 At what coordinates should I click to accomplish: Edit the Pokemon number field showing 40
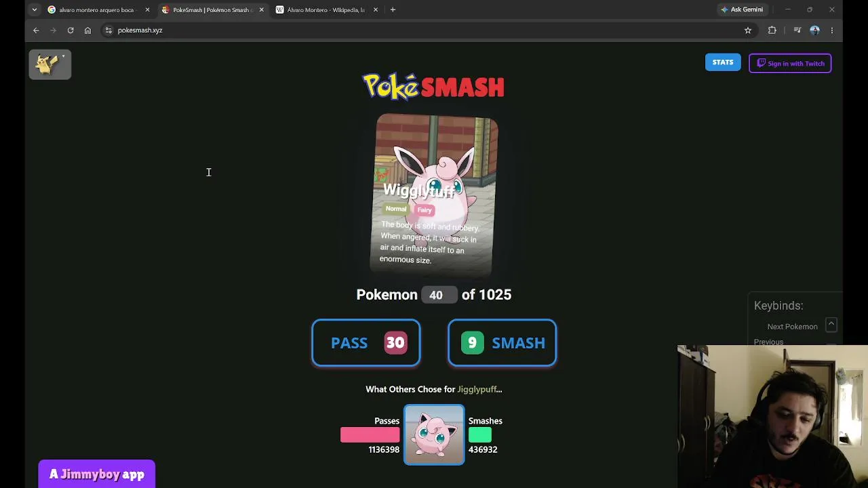[439, 295]
